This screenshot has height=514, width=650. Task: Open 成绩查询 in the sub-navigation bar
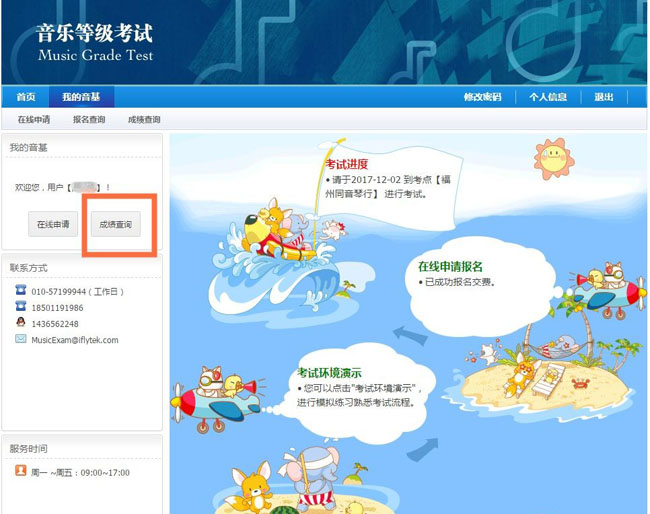point(144,119)
